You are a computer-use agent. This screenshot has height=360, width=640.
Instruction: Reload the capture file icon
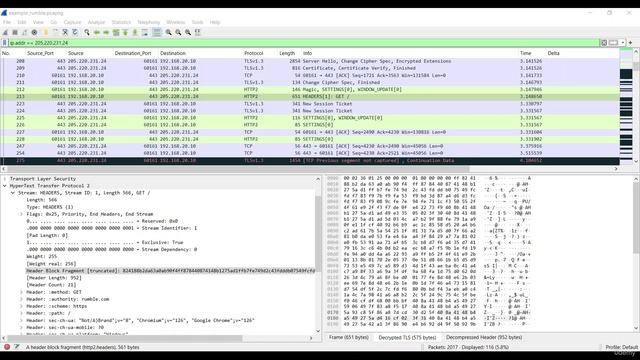coord(75,32)
